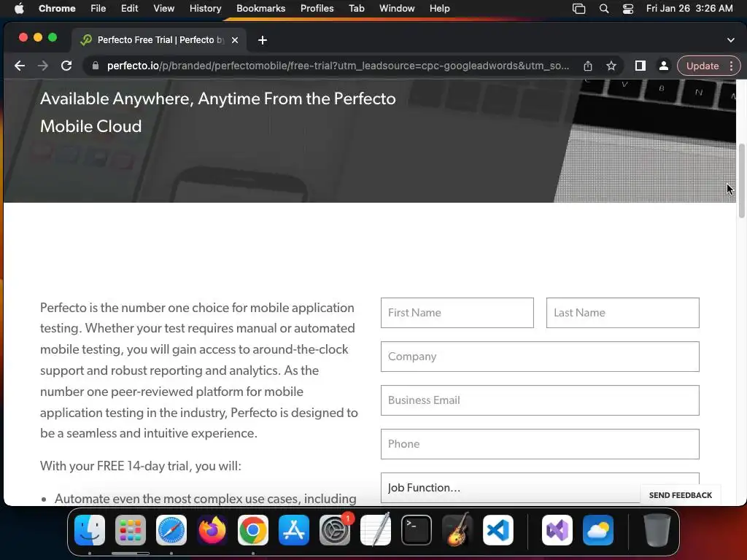View site info lock icon
The height and width of the screenshot is (560, 747).
96,66
